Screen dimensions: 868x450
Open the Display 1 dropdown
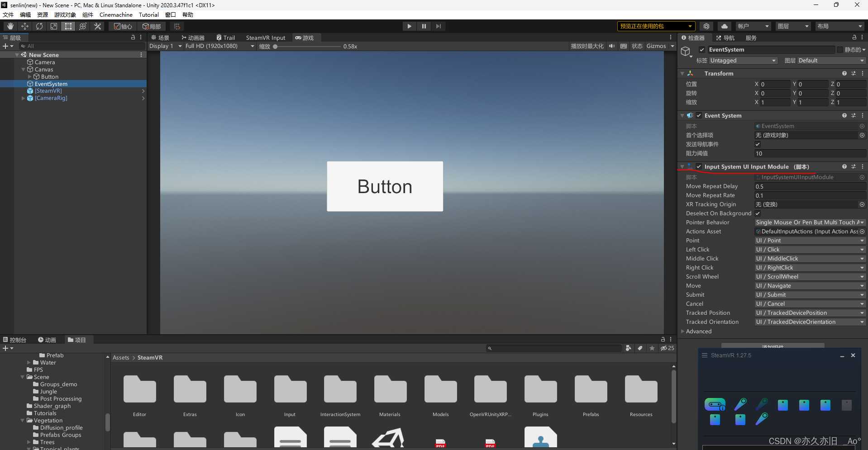[165, 46]
